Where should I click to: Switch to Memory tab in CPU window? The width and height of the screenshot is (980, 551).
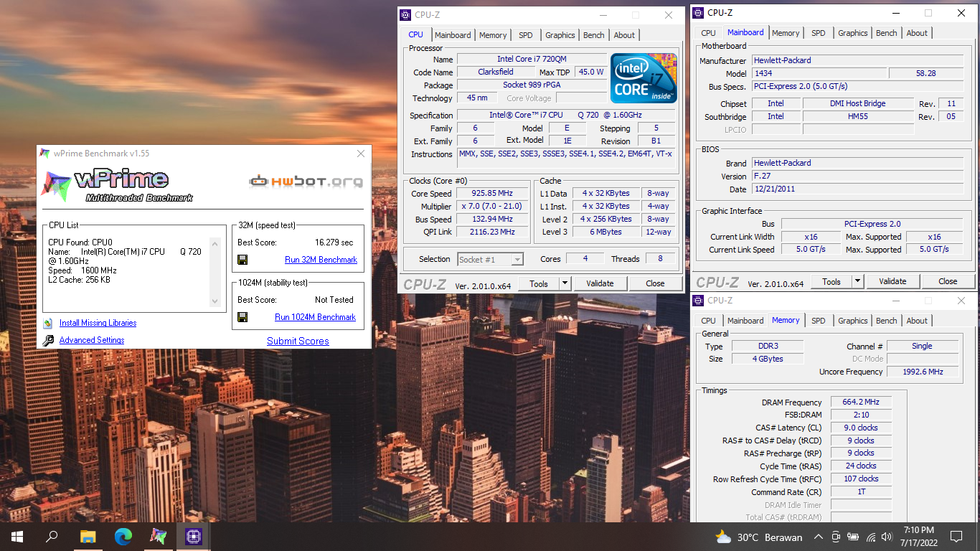tap(493, 35)
